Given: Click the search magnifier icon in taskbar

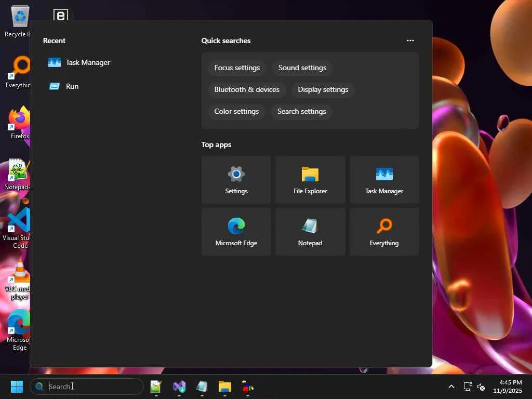Looking at the screenshot, I should (39, 387).
